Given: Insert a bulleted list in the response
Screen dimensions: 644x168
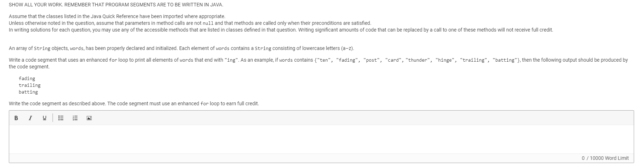Looking at the screenshot, I should coord(61,118).
